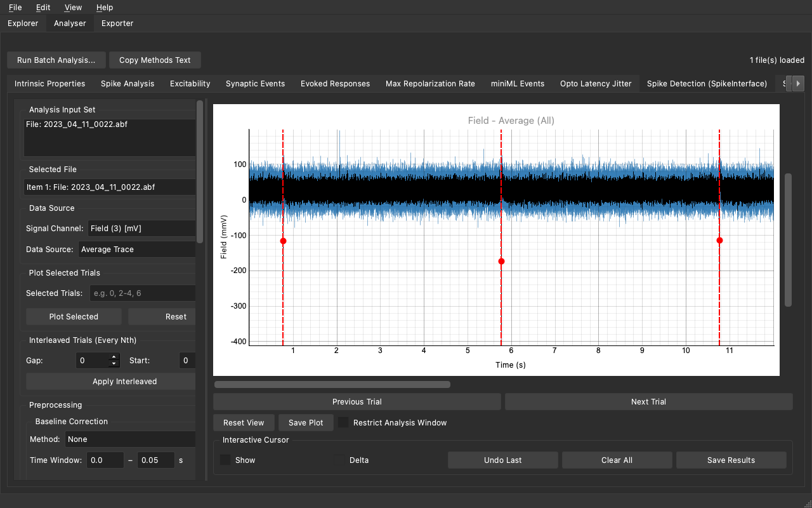This screenshot has width=812, height=508.
Task: Open Spike Detection (SpikeInterface) tab
Action: click(x=707, y=84)
